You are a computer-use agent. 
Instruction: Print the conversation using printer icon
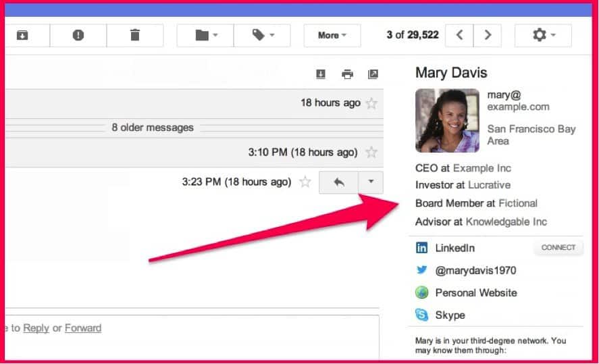coord(347,74)
